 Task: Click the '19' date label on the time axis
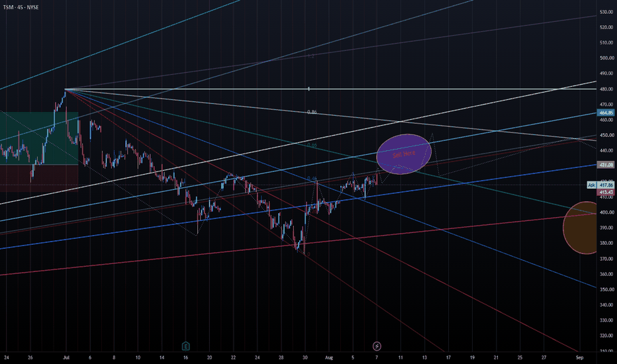click(472, 357)
